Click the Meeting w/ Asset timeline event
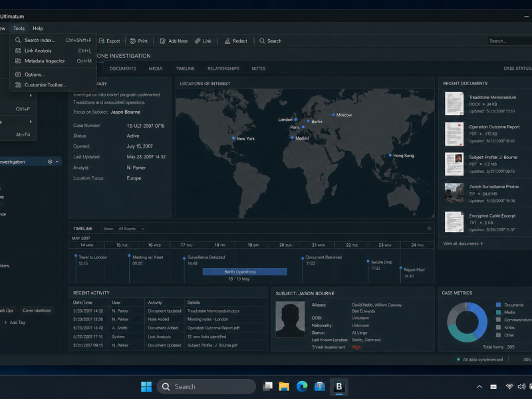Screen dimensions: 532x399 [x=148, y=260]
